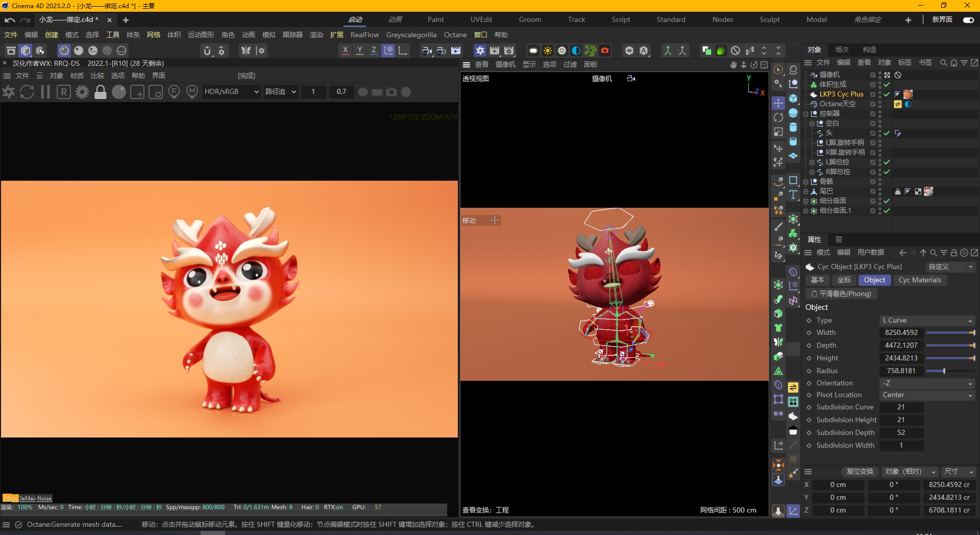The width and height of the screenshot is (980, 535).
Task: Open the Octane live viewer from the toolbar
Action: click(x=480, y=50)
